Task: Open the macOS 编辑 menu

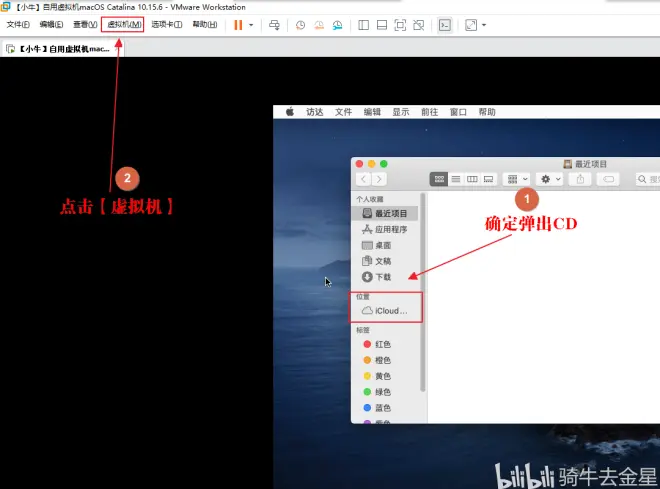Action: (x=372, y=112)
